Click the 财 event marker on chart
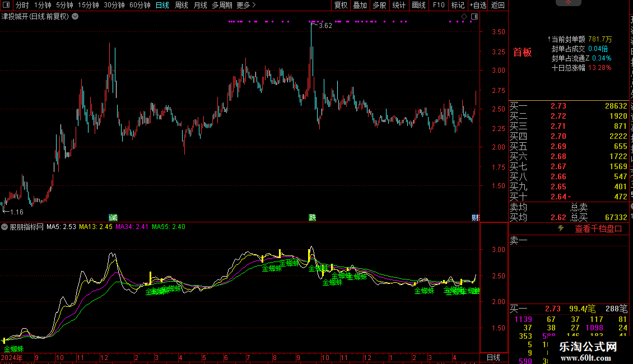The width and height of the screenshot is (633, 364). tap(476, 217)
